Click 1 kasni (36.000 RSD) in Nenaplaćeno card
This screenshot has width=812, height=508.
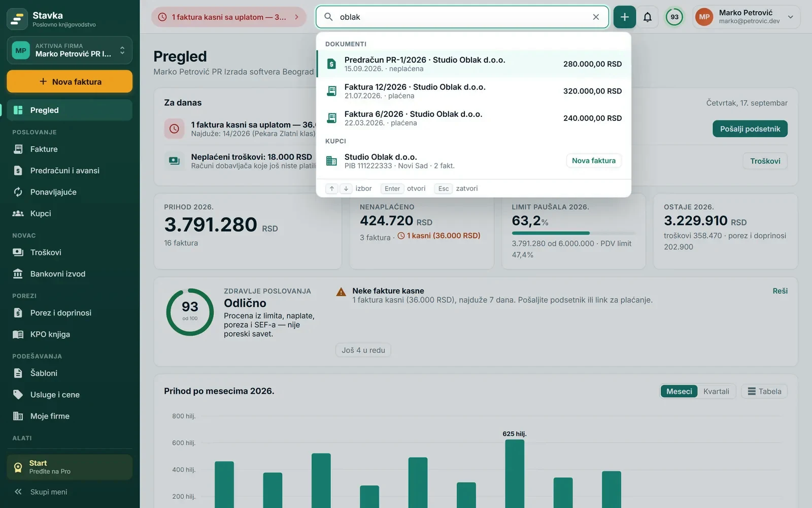(x=439, y=236)
